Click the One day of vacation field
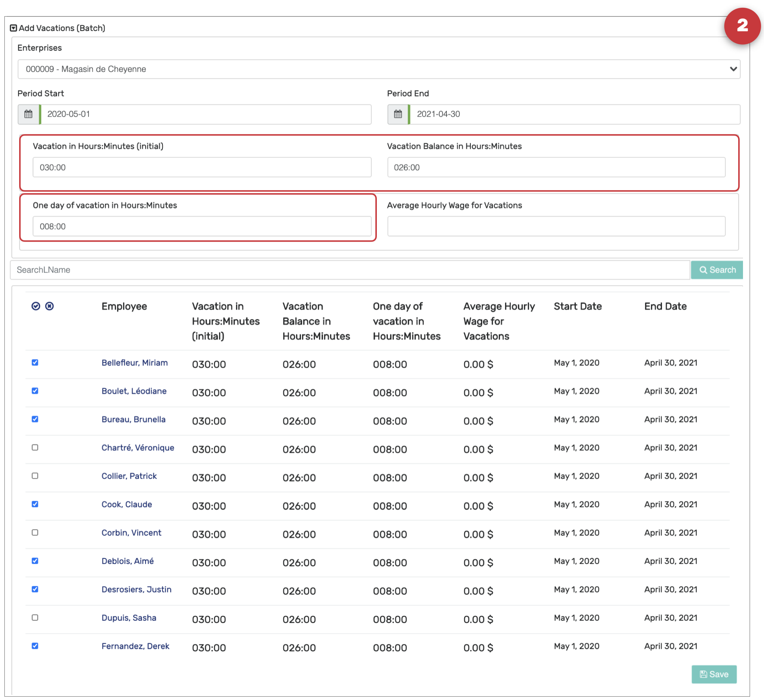 [x=201, y=227]
